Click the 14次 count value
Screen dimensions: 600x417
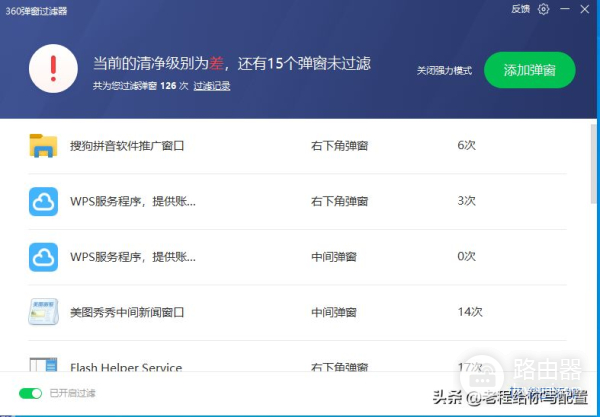tap(470, 312)
